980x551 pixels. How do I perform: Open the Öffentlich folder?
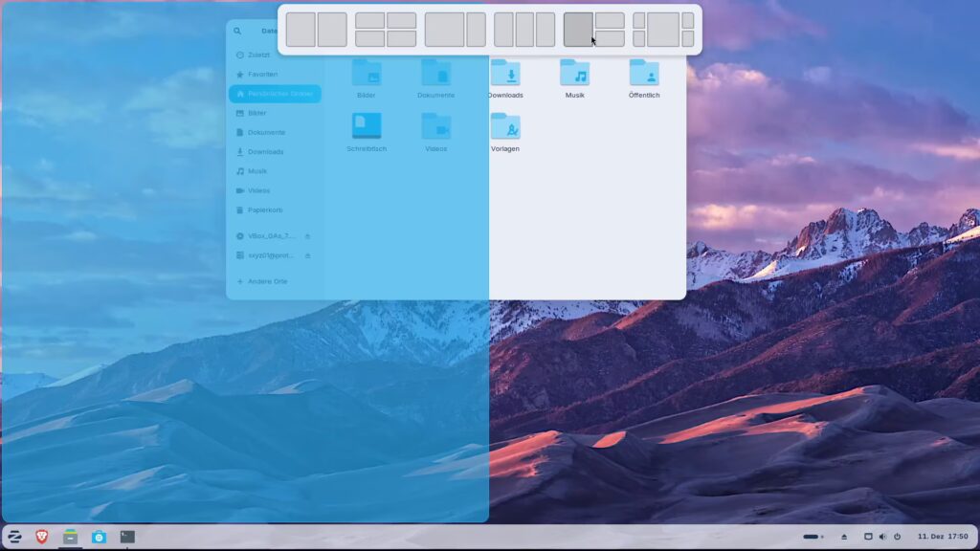(644, 75)
